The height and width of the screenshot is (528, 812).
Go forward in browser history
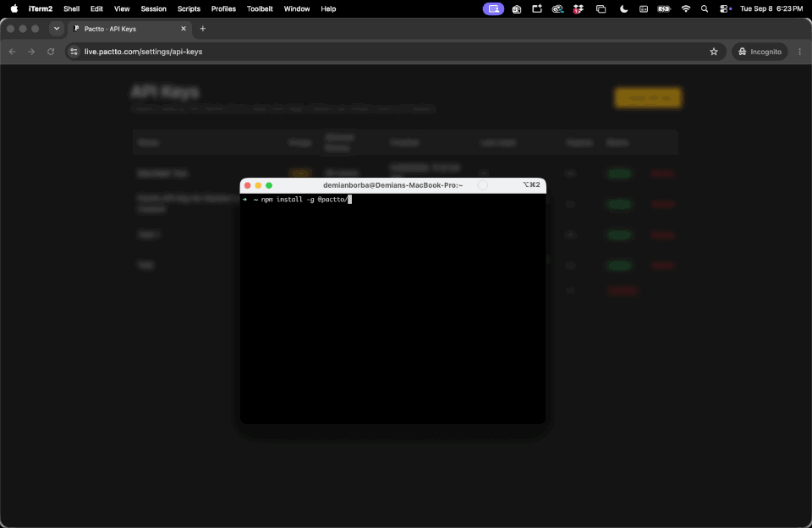tap(31, 52)
